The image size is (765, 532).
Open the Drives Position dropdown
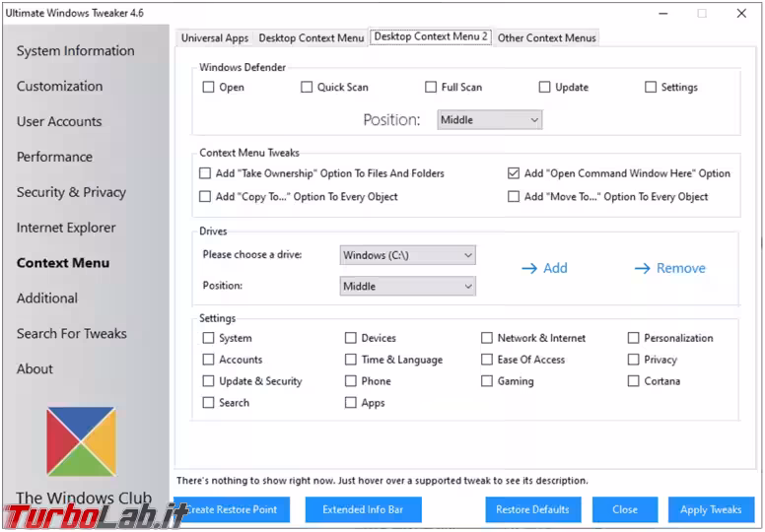(407, 287)
